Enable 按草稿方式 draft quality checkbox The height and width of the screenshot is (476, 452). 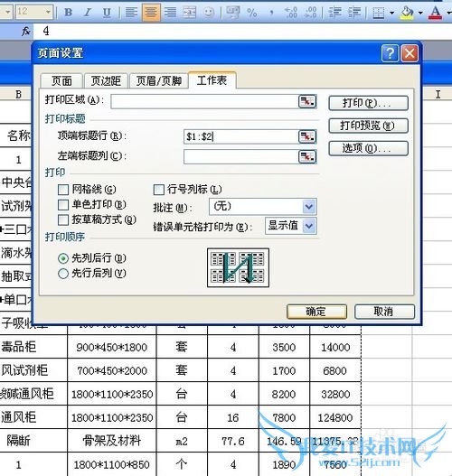pyautogui.click(x=63, y=219)
